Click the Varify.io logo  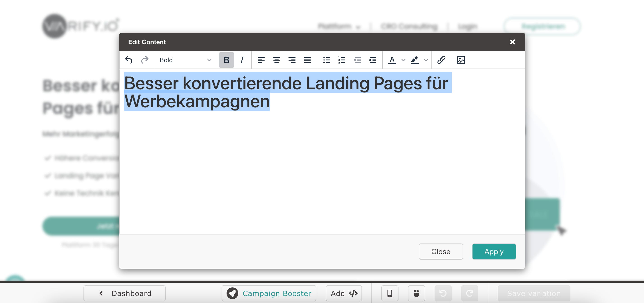click(81, 26)
